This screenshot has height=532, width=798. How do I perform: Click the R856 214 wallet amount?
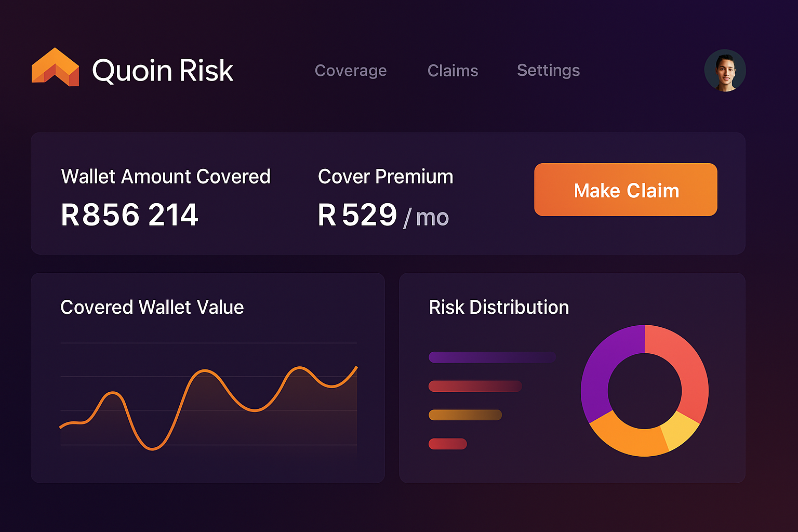coord(129,215)
